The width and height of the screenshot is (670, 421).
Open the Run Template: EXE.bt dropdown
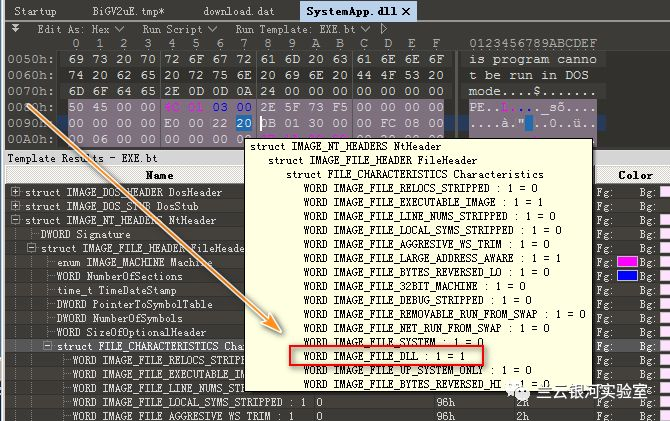coord(303,29)
